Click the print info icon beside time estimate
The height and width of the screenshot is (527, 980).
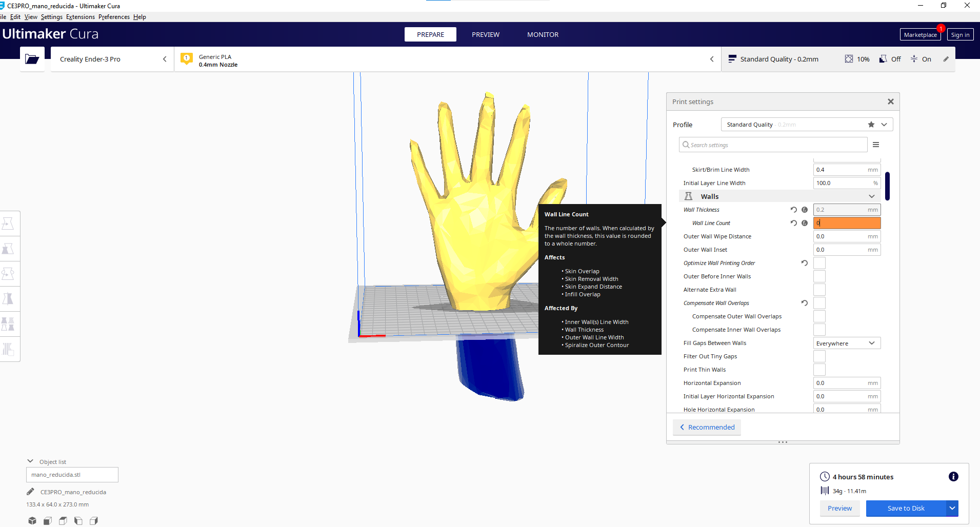click(953, 477)
